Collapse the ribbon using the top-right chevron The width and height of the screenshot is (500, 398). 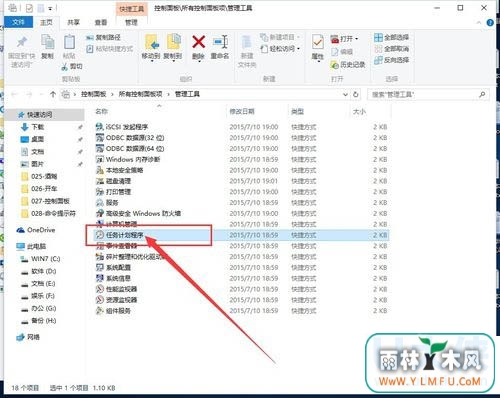[479, 22]
